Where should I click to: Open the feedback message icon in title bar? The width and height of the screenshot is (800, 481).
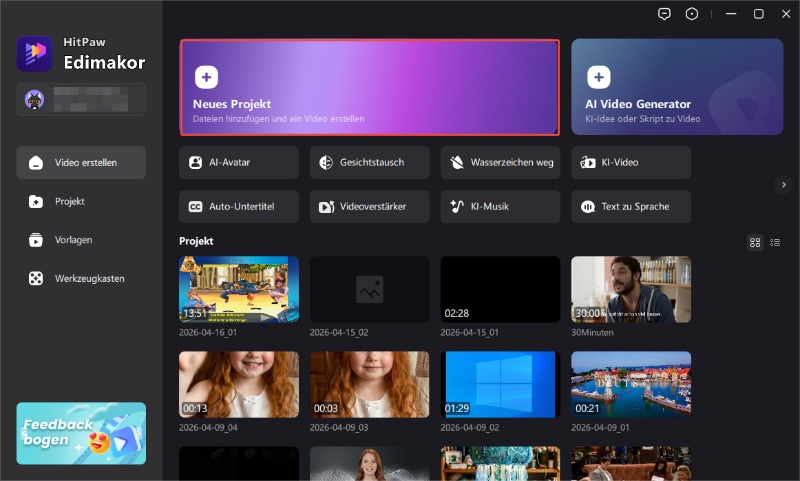click(664, 14)
